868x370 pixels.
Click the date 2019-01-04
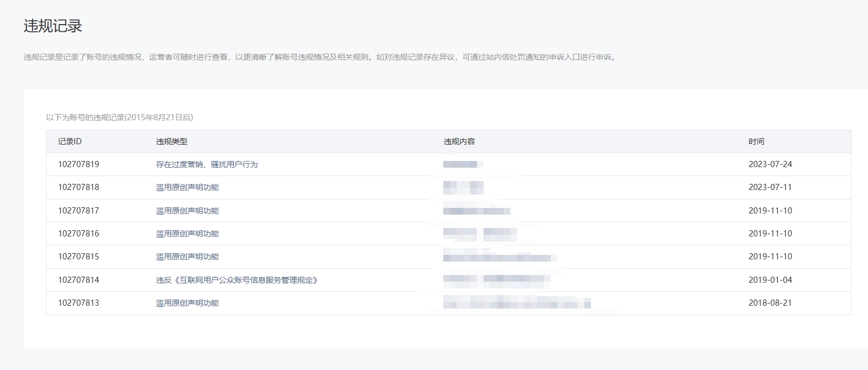[x=770, y=280]
